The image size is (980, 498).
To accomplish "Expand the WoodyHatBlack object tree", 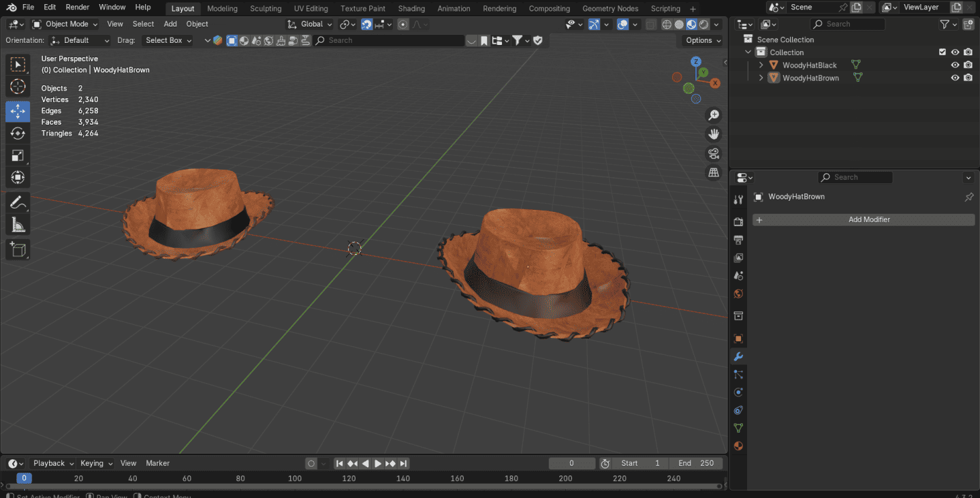I will click(x=761, y=65).
